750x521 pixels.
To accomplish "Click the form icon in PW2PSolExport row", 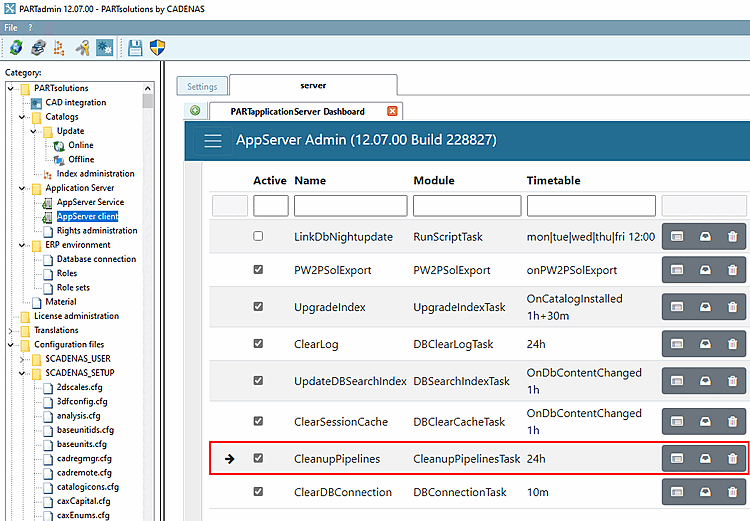I will click(x=677, y=270).
